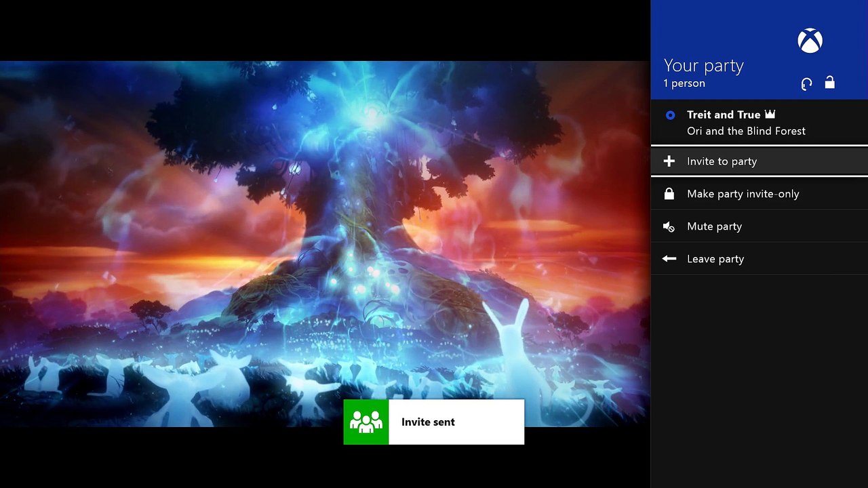
Task: Choose Make party invite-only
Action: (x=759, y=194)
